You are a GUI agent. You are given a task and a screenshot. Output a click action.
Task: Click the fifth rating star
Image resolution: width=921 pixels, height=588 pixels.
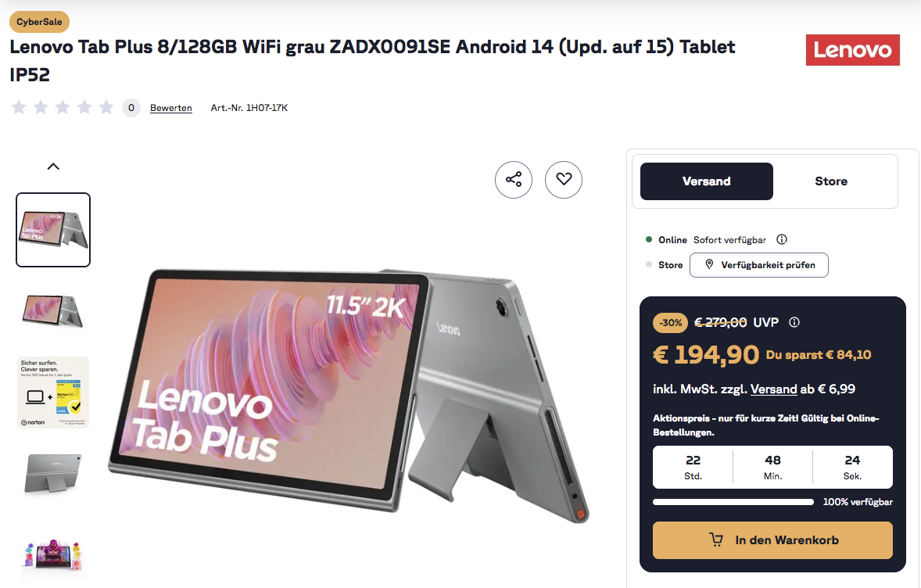point(106,107)
